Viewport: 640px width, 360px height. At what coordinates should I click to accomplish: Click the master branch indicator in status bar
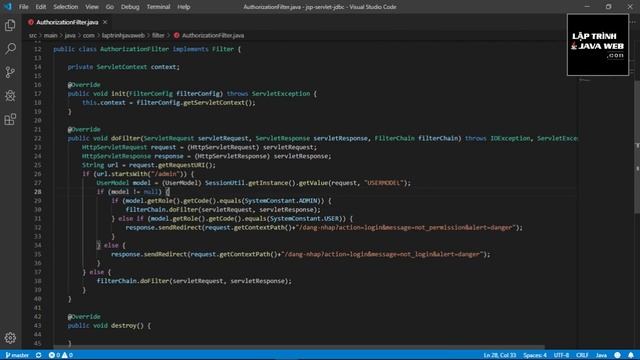coord(17,355)
